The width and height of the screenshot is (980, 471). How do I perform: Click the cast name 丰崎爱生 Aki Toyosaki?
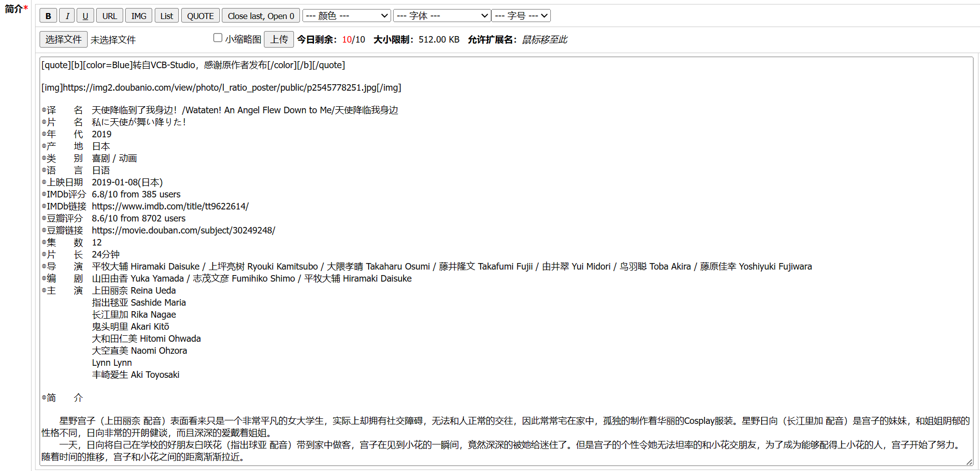click(x=136, y=375)
